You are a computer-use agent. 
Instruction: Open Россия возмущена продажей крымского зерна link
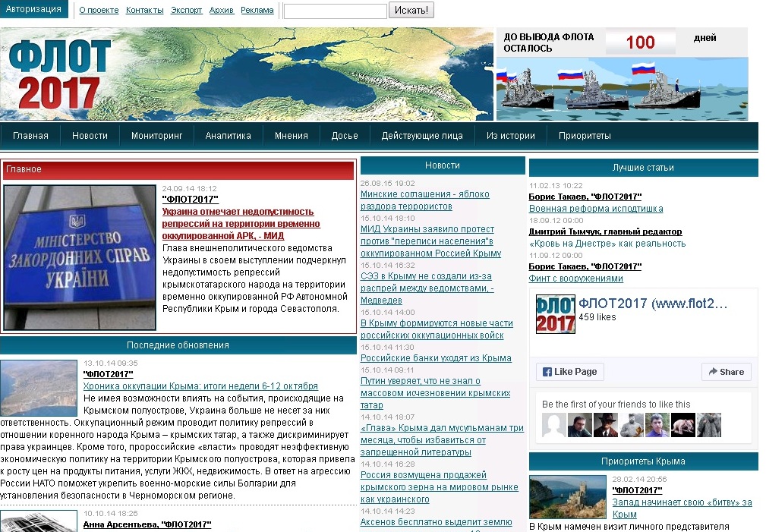pyautogui.click(x=440, y=487)
